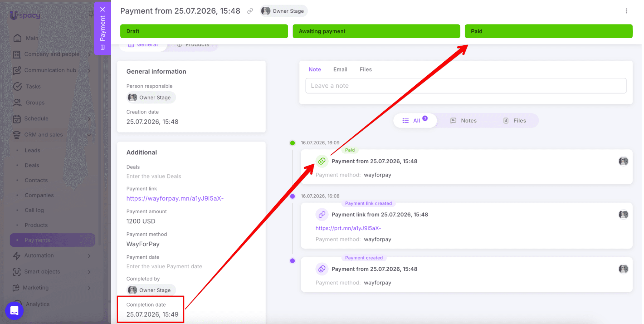Image resolution: width=644 pixels, height=324 pixels.
Task: Click avatar on Payment link created card
Action: 623,215
